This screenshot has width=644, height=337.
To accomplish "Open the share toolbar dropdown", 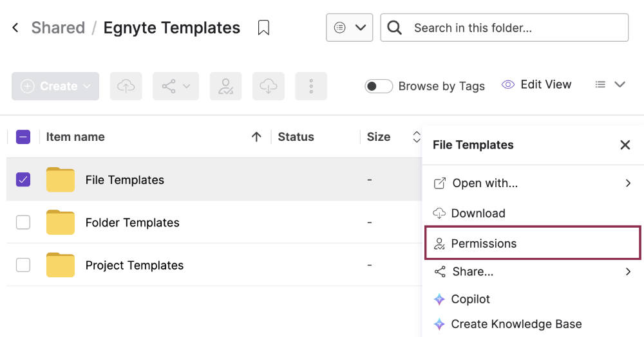I will point(176,86).
